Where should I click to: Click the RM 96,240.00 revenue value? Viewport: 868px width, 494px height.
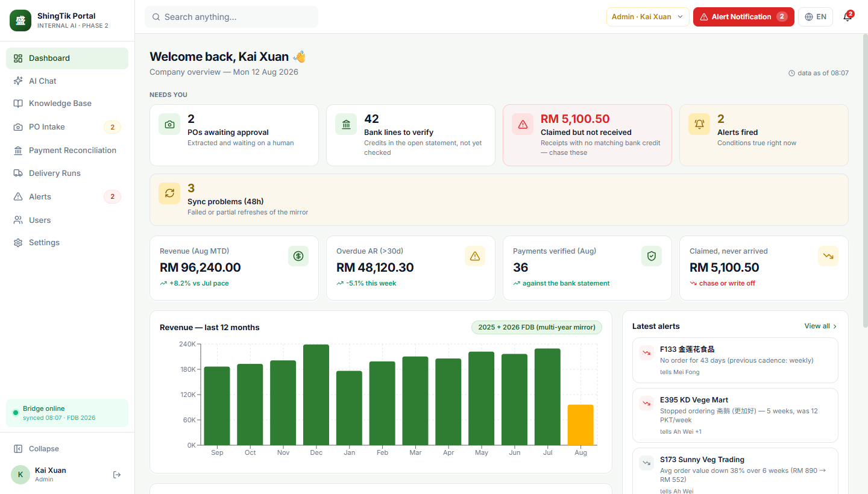tap(200, 267)
